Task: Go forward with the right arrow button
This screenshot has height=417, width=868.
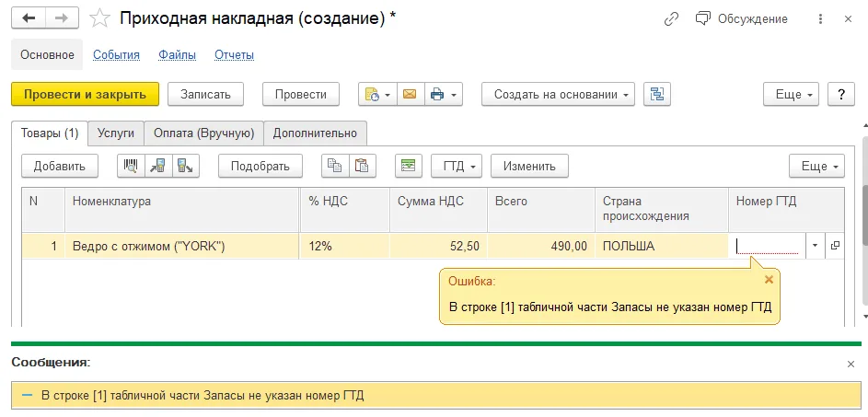Action: point(63,18)
